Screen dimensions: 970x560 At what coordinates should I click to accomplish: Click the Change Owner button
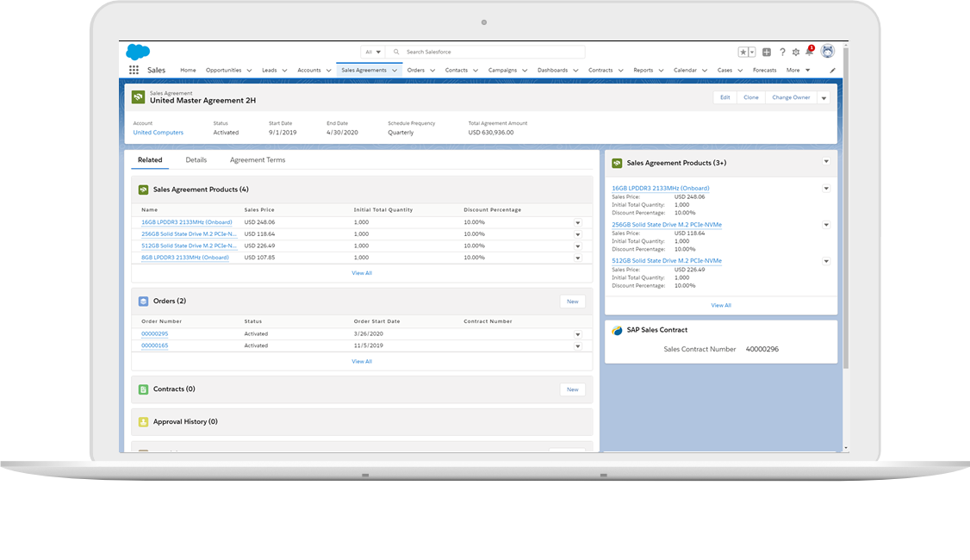coord(791,97)
